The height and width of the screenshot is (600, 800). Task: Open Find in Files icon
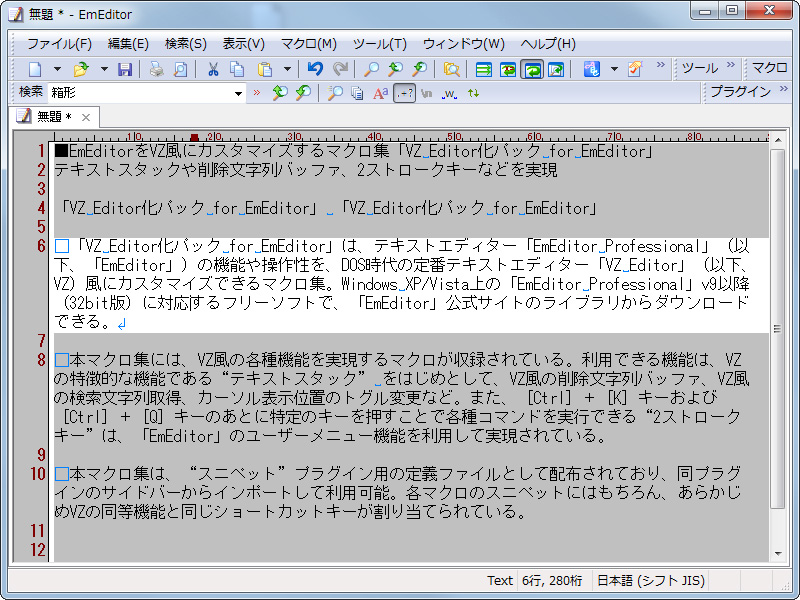tap(452, 69)
